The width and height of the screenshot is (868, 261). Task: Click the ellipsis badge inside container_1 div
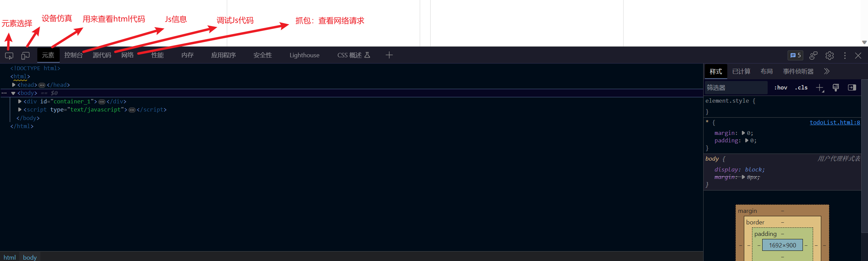pos(102,102)
